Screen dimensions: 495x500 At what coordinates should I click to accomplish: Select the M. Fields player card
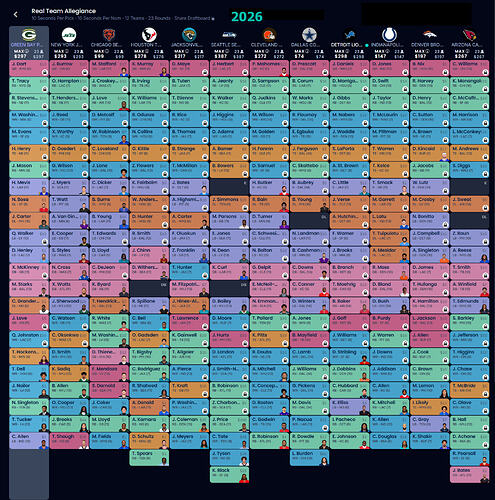coord(109,441)
